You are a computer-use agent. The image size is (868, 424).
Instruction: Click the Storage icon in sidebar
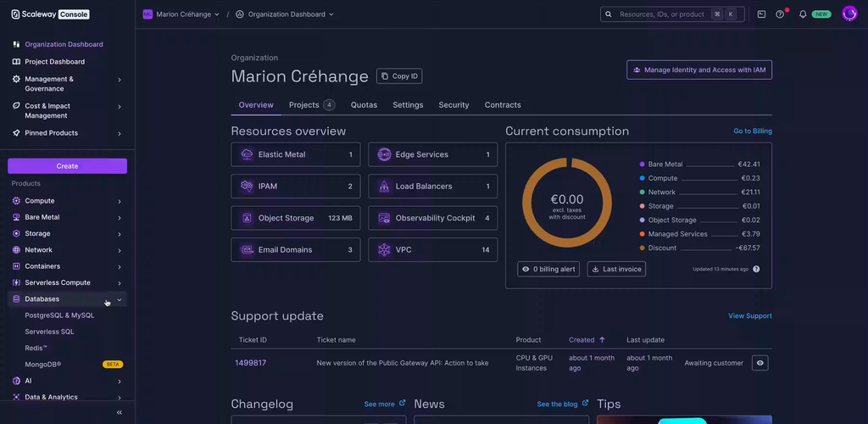(16, 233)
